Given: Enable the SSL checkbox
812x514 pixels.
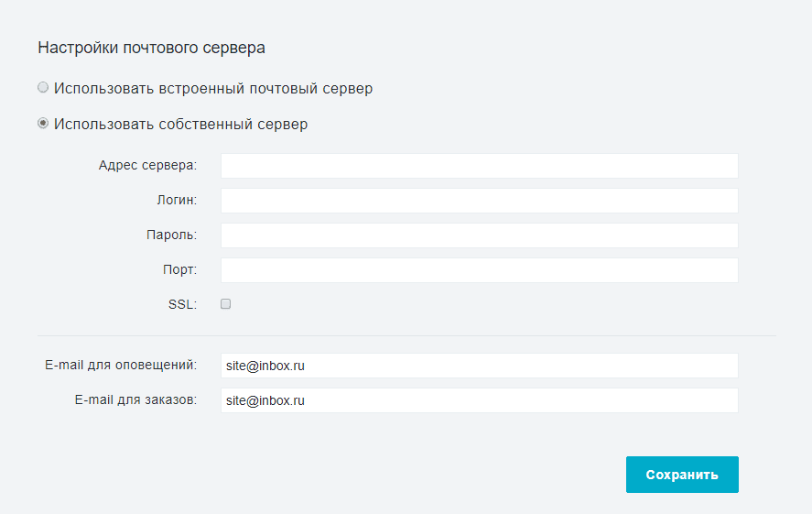Looking at the screenshot, I should (x=226, y=304).
